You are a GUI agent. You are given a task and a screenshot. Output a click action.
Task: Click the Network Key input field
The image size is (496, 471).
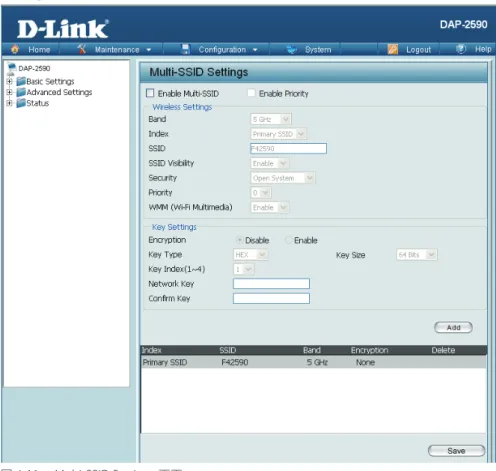pos(271,284)
